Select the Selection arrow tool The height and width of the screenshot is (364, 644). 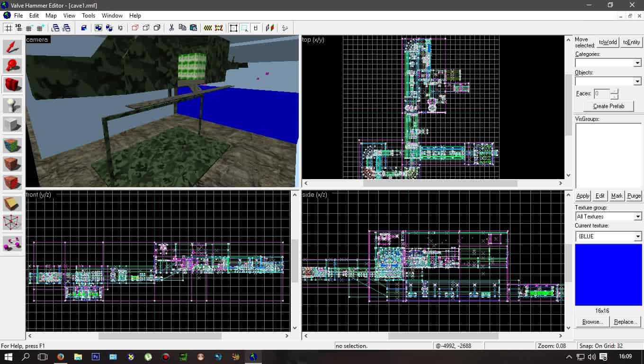coord(12,47)
